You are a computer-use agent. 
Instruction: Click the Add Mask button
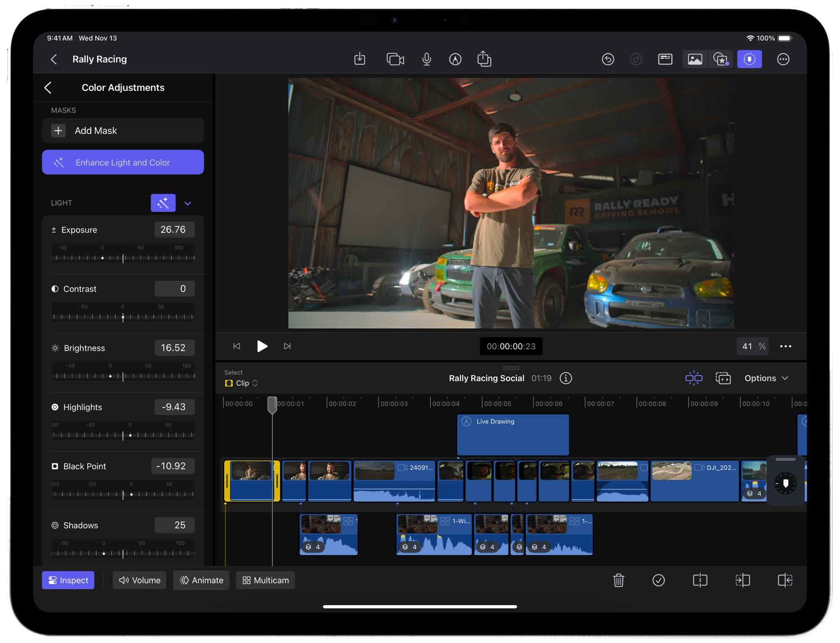(123, 131)
